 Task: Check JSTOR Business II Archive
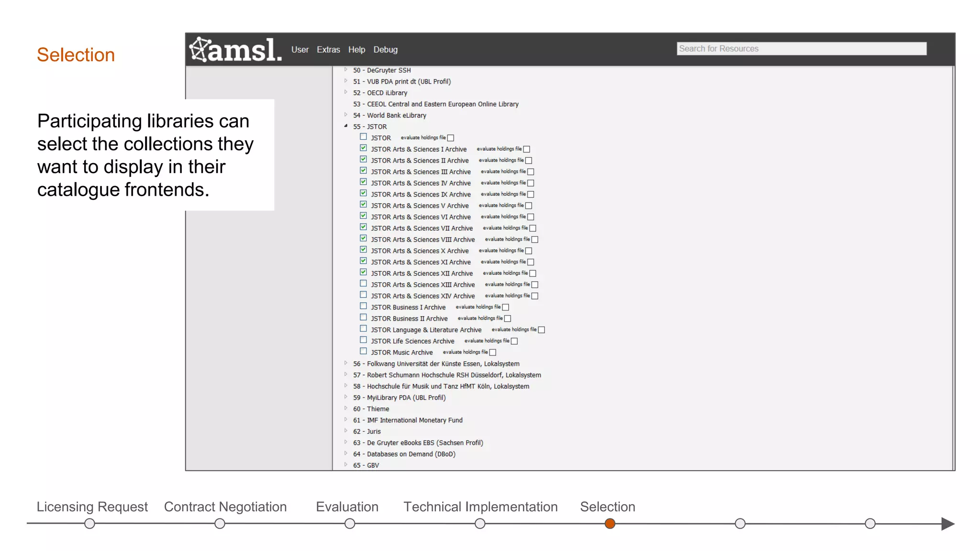363,318
